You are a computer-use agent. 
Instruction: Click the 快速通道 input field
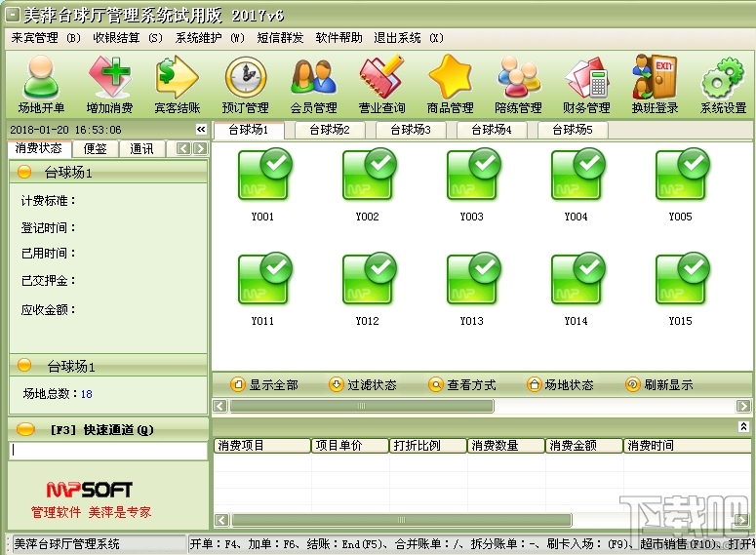108,451
